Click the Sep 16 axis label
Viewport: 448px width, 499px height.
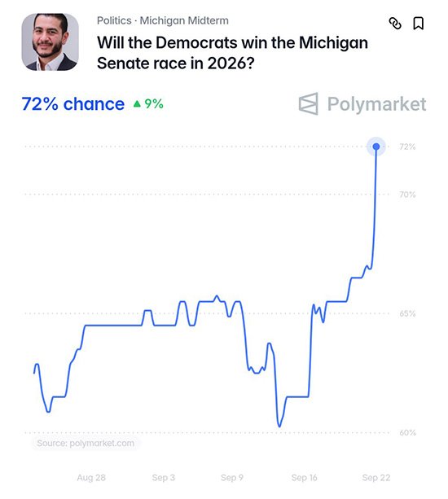tap(304, 477)
